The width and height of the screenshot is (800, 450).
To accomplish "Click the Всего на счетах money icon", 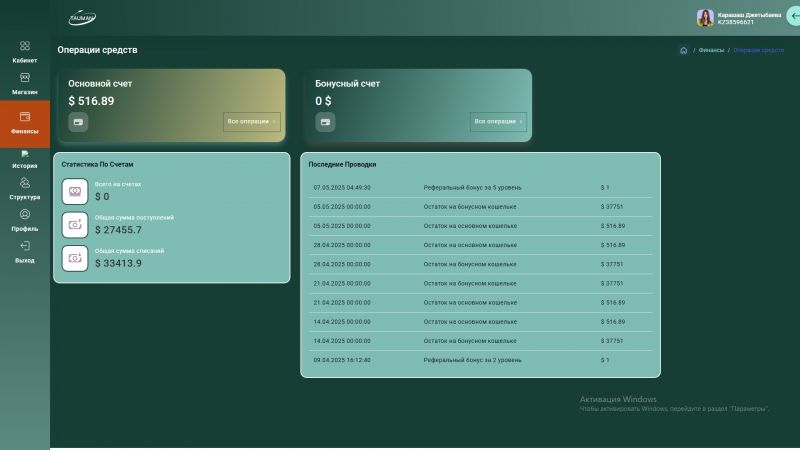I will (x=75, y=191).
